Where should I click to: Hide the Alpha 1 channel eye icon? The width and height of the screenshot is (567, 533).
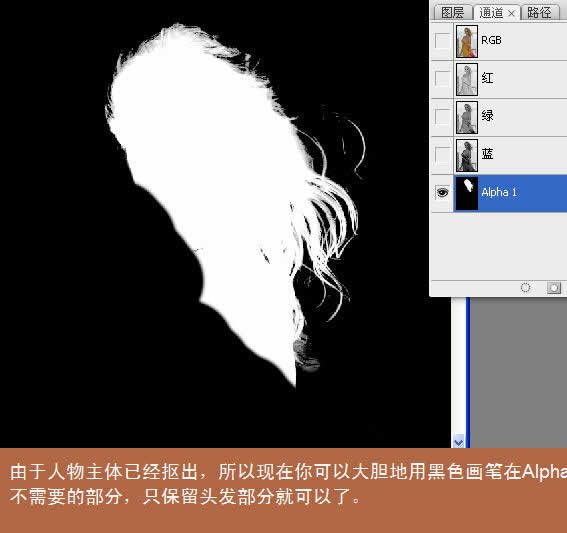click(x=442, y=192)
